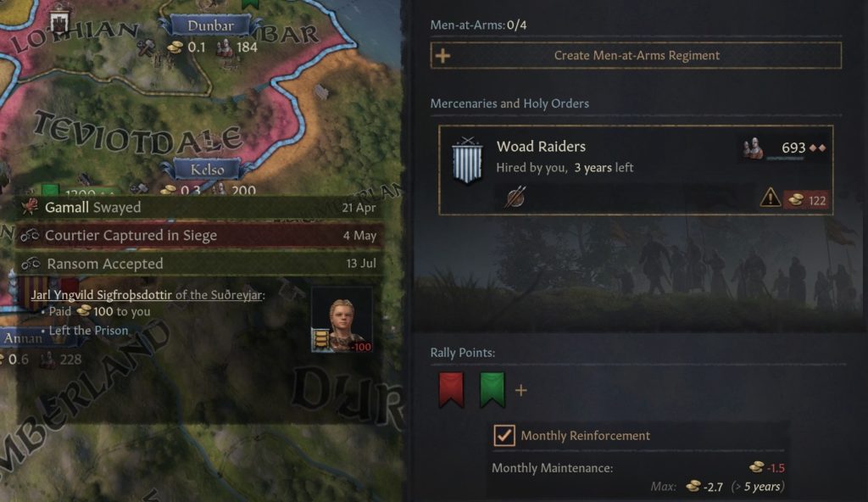Expand the Gamall Swayed notification

[x=198, y=208]
